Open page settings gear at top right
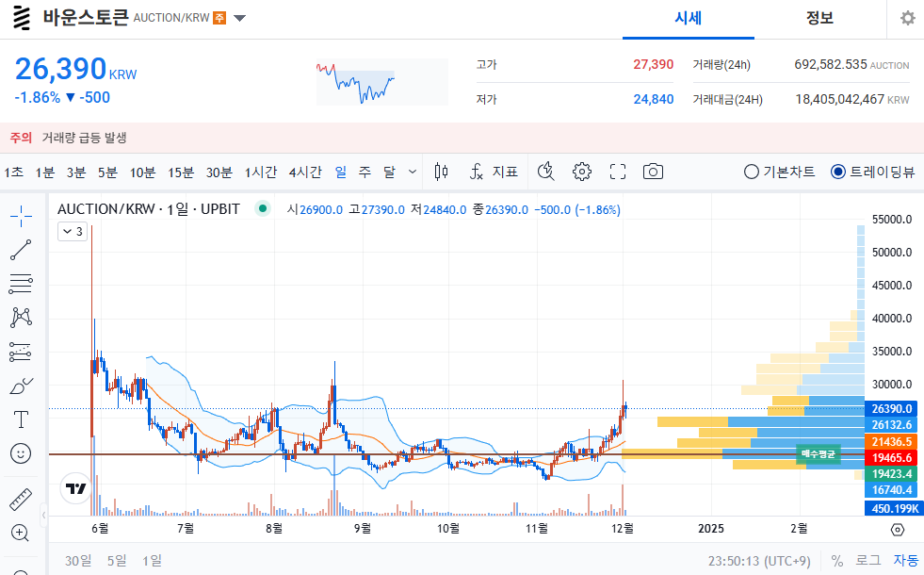Screen dimensions: 924x575 pos(907,18)
